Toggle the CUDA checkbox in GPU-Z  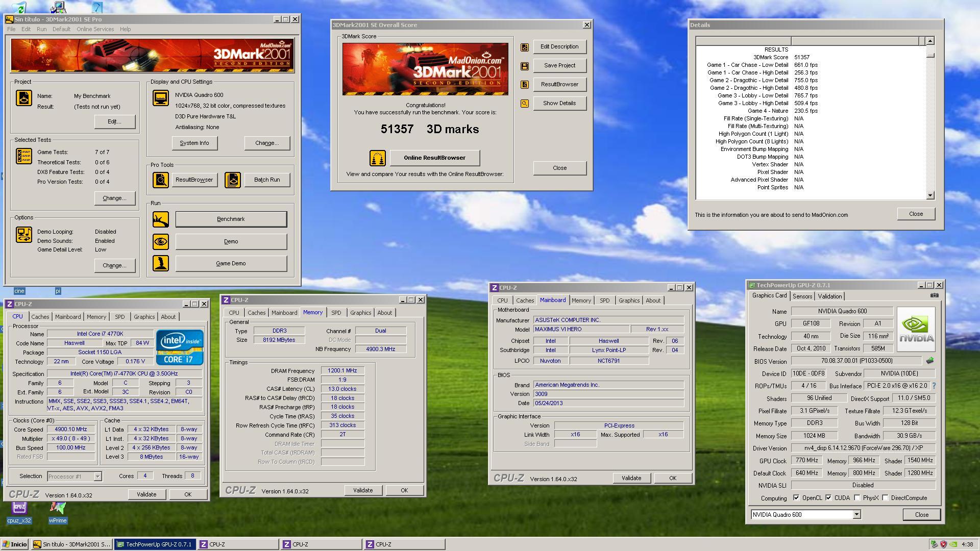tap(828, 498)
